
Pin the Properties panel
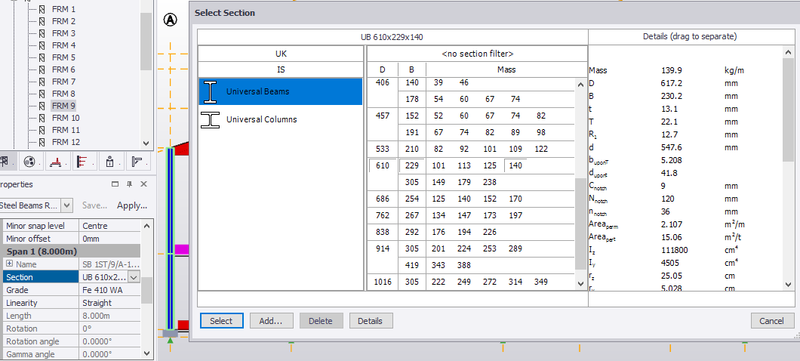pyautogui.click(x=129, y=184)
